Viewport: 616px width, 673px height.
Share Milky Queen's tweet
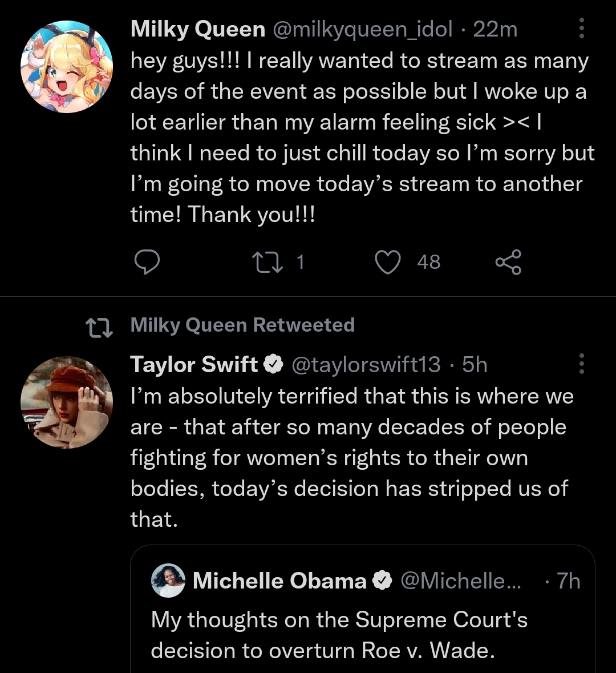pos(508,262)
